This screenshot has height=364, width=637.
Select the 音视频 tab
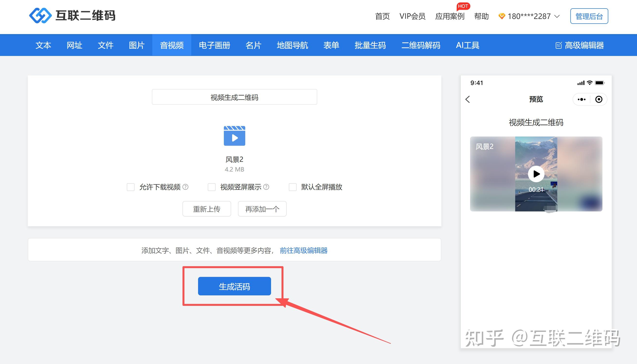click(x=172, y=45)
